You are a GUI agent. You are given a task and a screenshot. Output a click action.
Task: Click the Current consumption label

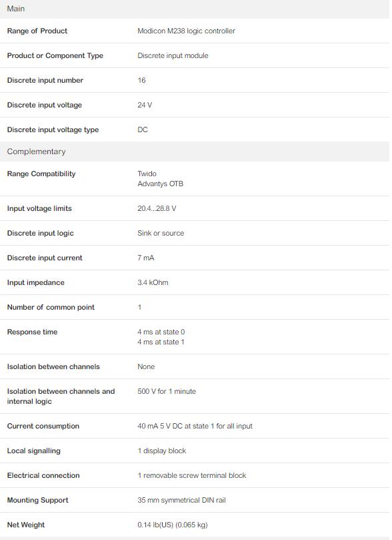click(43, 426)
